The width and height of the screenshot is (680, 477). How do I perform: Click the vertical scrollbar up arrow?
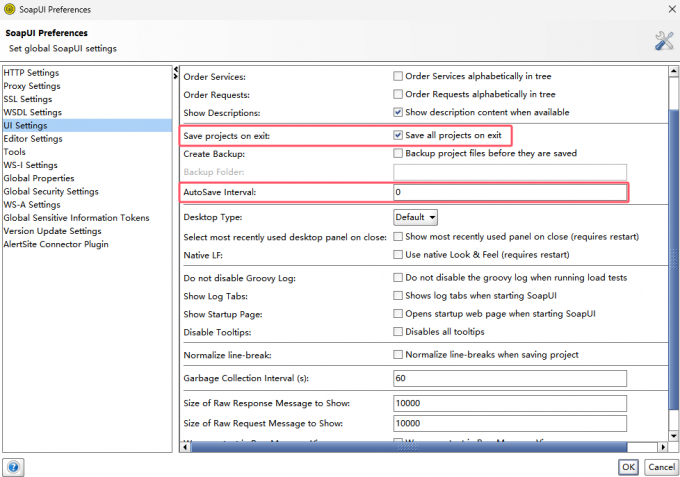click(673, 71)
